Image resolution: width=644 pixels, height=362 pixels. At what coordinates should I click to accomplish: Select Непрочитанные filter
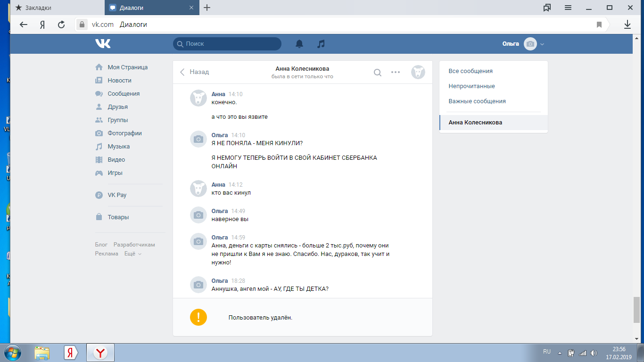pos(472,86)
